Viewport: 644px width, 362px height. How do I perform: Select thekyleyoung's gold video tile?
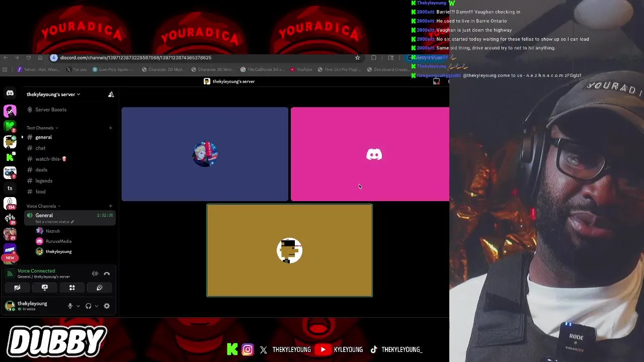(x=289, y=250)
